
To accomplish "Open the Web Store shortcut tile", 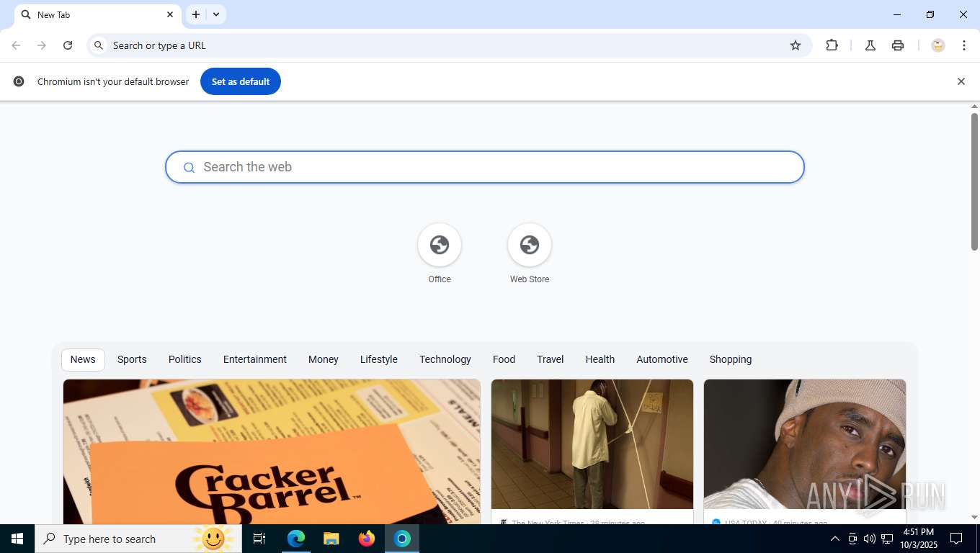I will click(530, 254).
